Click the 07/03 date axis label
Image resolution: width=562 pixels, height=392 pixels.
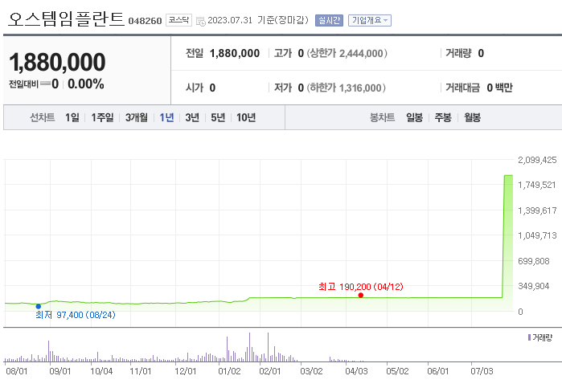pos(482,371)
